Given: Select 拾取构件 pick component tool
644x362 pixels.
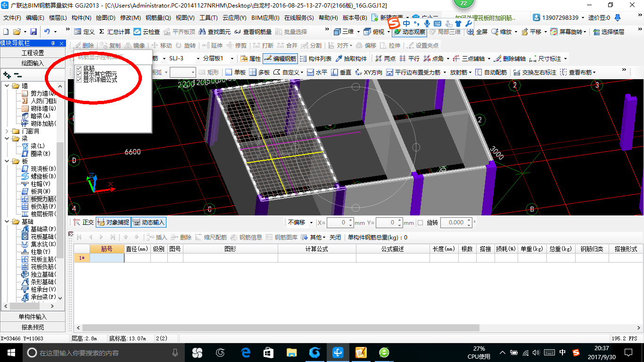Looking at the screenshot, I should (x=351, y=59).
